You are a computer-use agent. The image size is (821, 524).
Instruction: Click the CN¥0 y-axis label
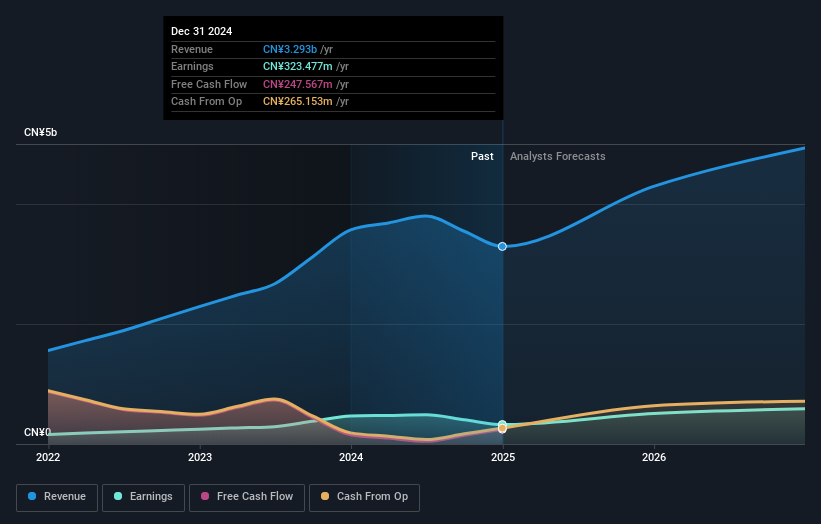pyautogui.click(x=37, y=432)
